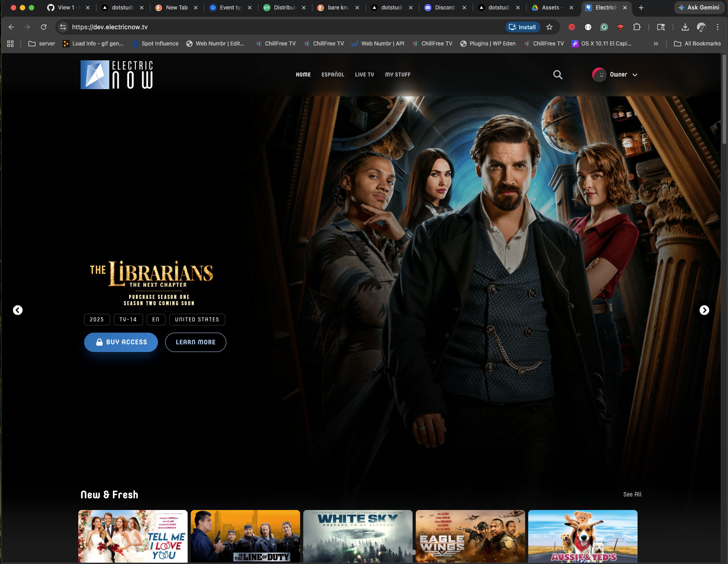Go back using carousel left arrow
Screen dimensions: 728x564
coord(18,310)
